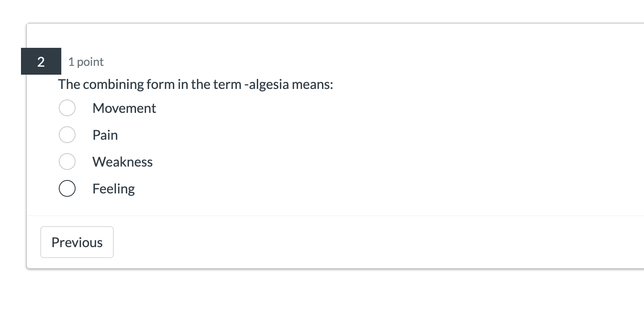Click the radio button next to Weakness
This screenshot has height=313, width=644.
[x=67, y=162]
